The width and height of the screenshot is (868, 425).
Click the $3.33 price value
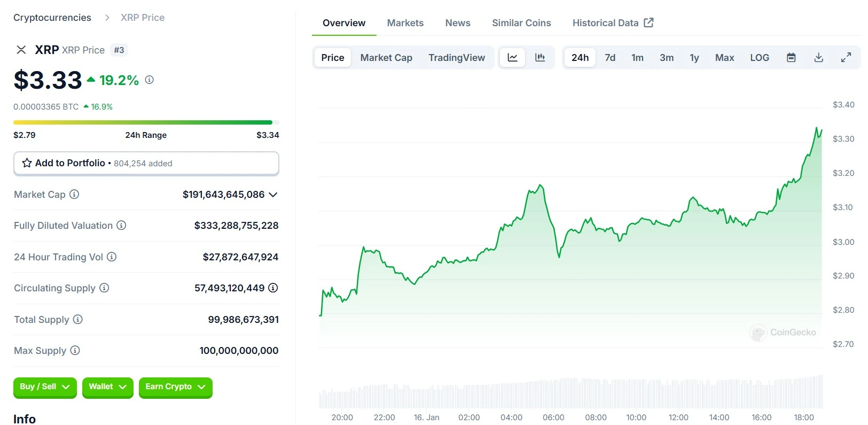pyautogui.click(x=48, y=80)
